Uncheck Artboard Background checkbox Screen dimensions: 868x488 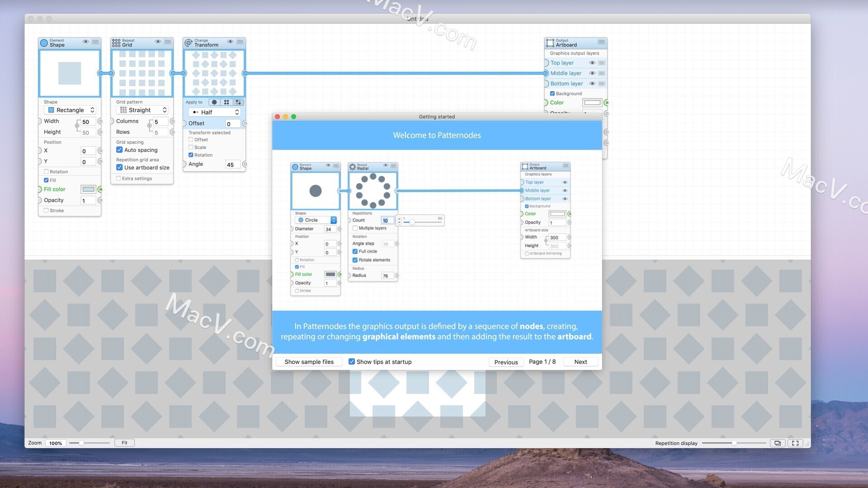click(x=552, y=94)
